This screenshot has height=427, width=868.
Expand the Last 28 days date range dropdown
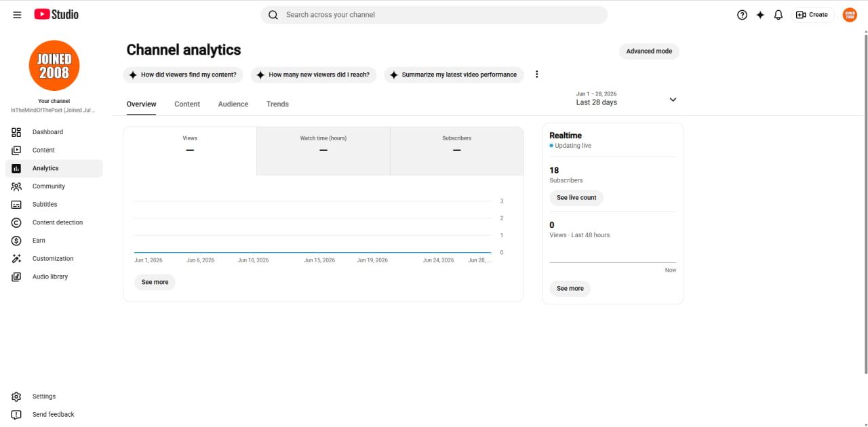coord(673,100)
